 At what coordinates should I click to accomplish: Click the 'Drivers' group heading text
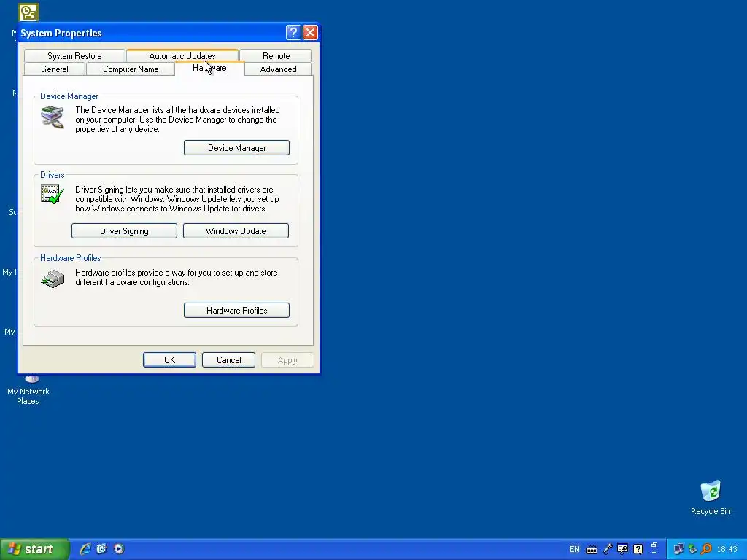(x=53, y=175)
